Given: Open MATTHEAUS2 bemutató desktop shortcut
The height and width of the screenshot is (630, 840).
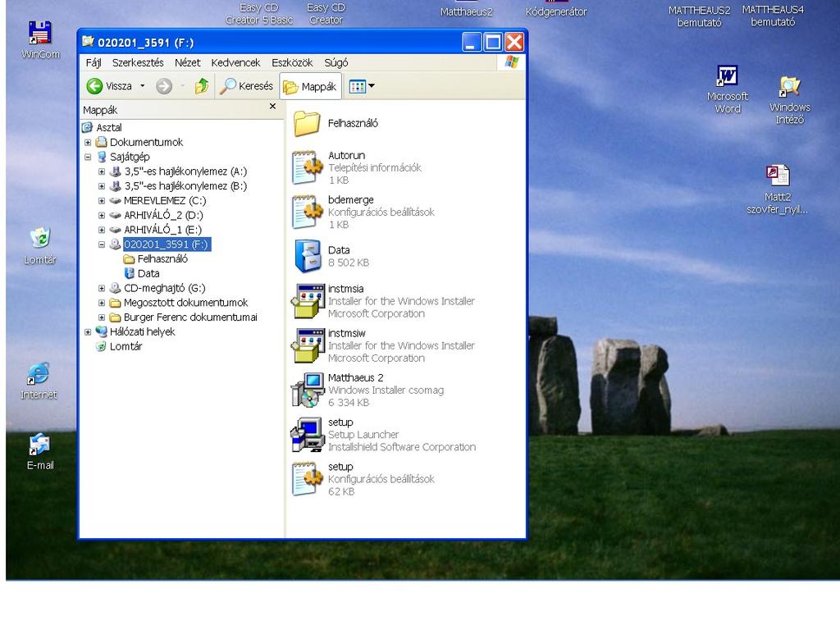Looking at the screenshot, I should [x=699, y=15].
